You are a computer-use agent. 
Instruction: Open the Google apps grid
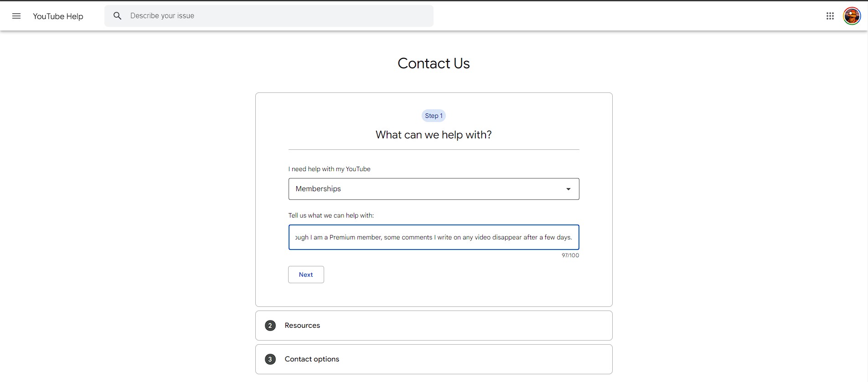pyautogui.click(x=830, y=16)
